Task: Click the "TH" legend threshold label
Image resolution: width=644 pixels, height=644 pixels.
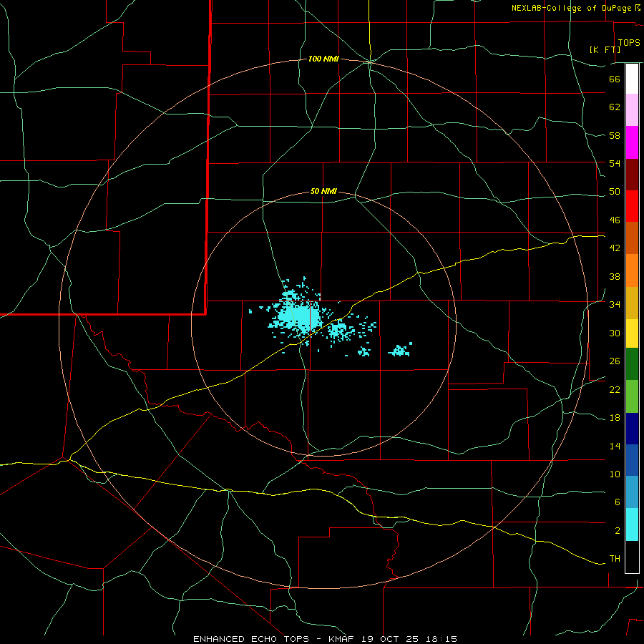Action: (x=615, y=559)
